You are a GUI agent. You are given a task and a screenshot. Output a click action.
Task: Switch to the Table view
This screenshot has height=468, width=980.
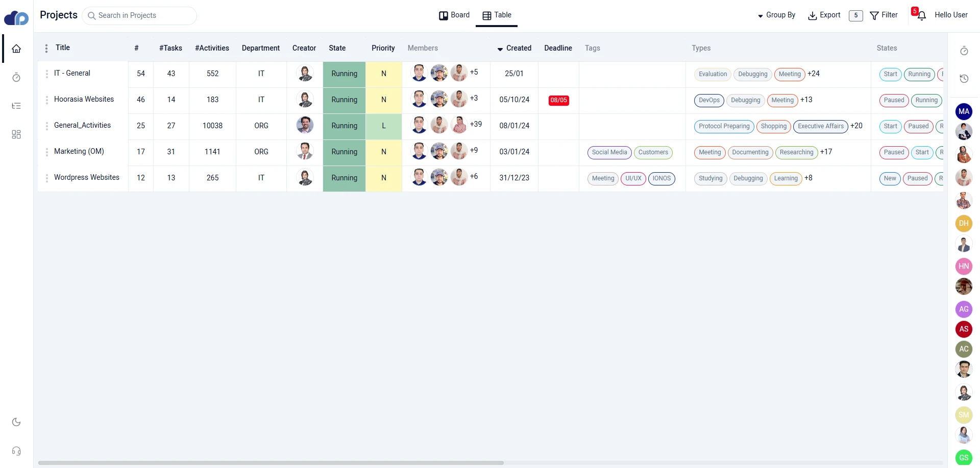(497, 15)
